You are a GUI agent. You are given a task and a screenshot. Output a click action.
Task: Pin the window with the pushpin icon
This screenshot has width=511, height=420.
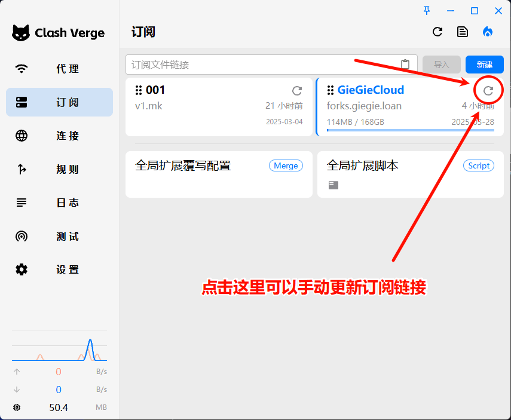pyautogui.click(x=427, y=11)
